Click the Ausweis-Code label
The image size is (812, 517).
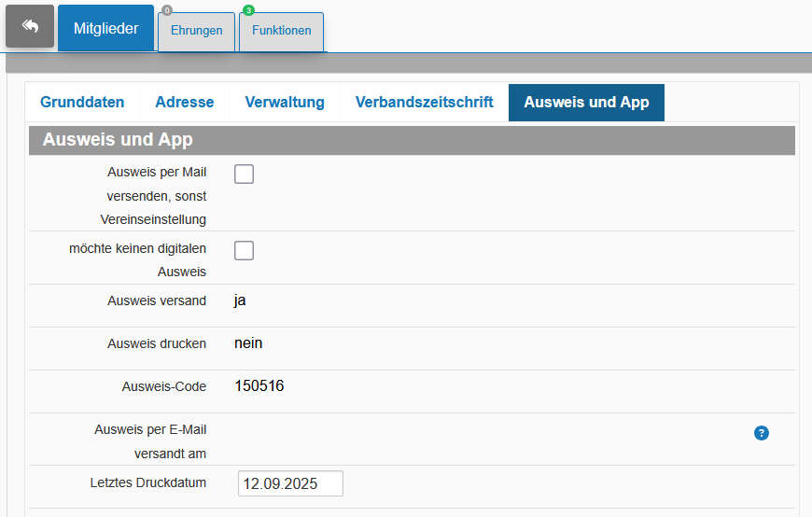click(164, 386)
